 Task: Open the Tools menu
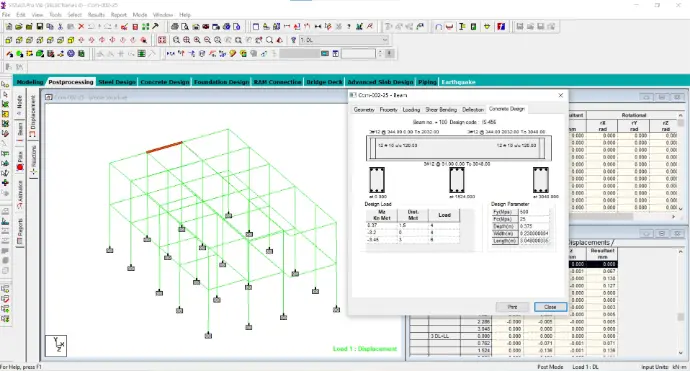pos(55,15)
